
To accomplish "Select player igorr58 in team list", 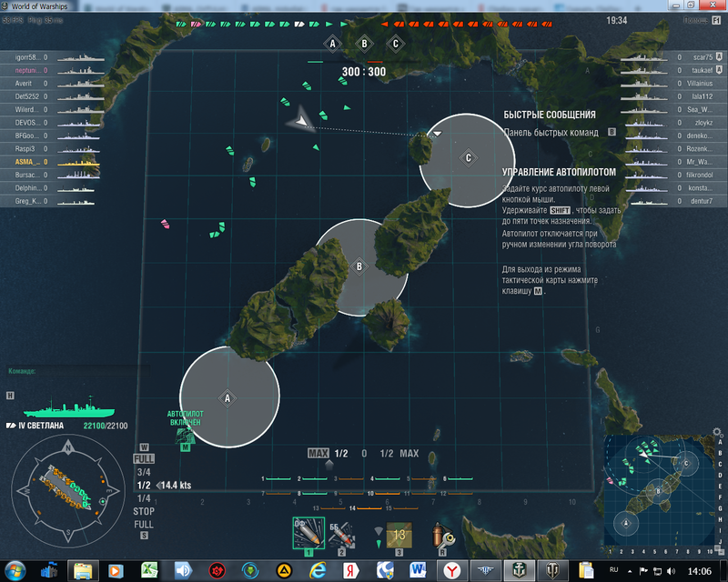I will pos(52,57).
